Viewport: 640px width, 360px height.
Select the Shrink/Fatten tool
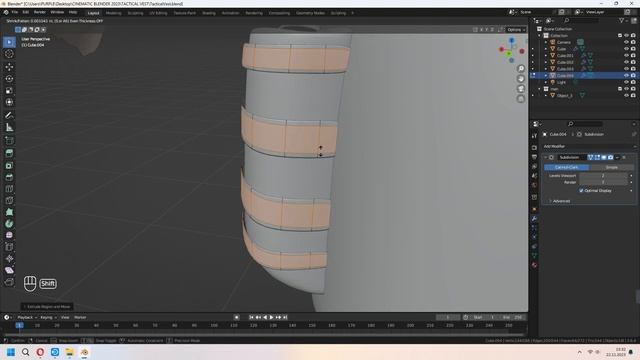coord(9,258)
